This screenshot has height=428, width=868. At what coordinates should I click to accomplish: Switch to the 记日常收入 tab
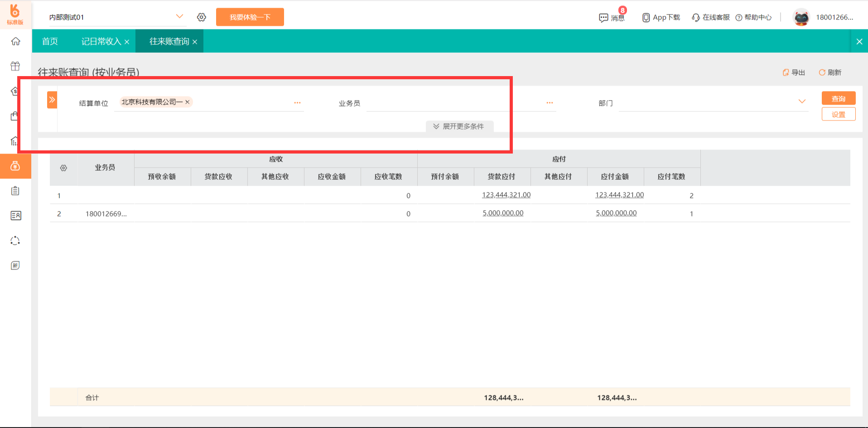pyautogui.click(x=101, y=42)
